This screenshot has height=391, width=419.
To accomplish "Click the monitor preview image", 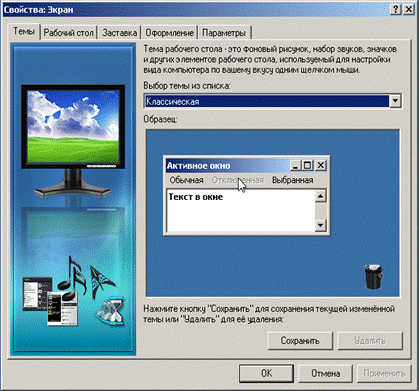I will click(73, 140).
